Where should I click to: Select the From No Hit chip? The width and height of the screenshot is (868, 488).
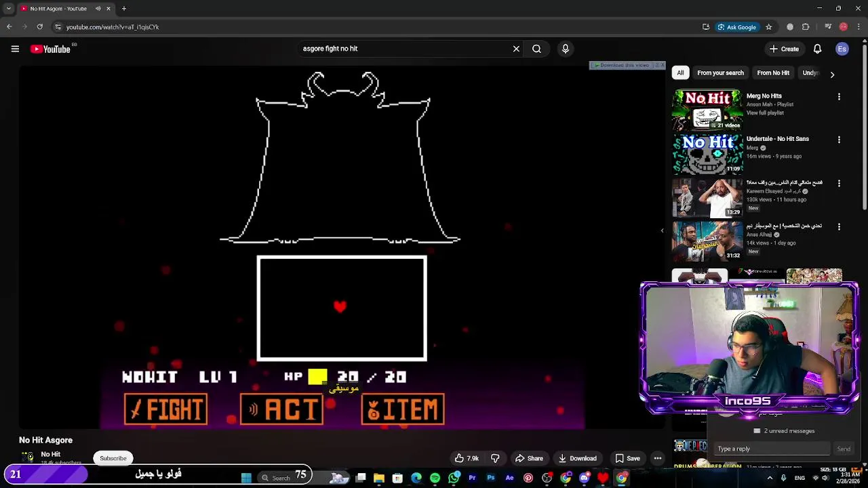pyautogui.click(x=773, y=73)
